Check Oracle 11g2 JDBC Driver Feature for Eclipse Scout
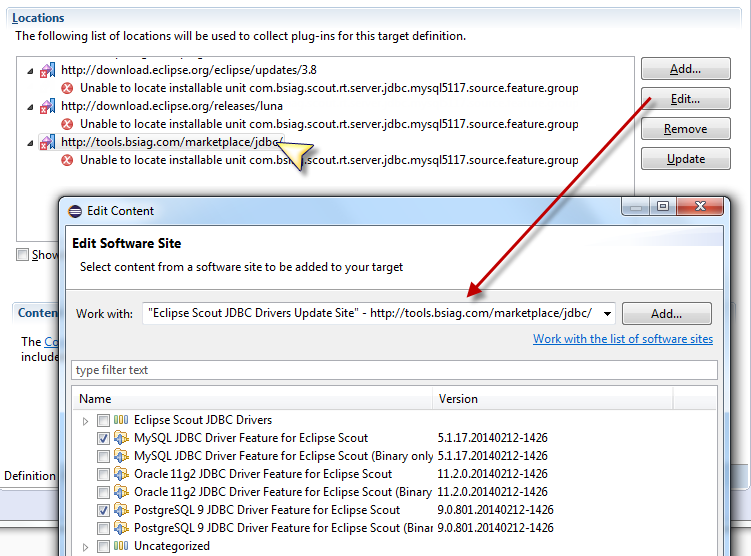The image size is (751, 556). pos(103,475)
